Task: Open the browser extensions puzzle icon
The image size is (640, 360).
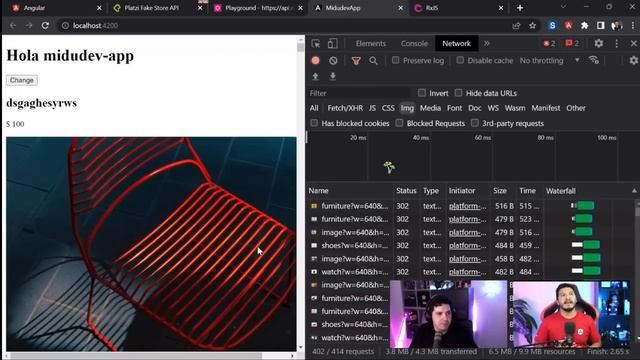Action: pos(584,26)
